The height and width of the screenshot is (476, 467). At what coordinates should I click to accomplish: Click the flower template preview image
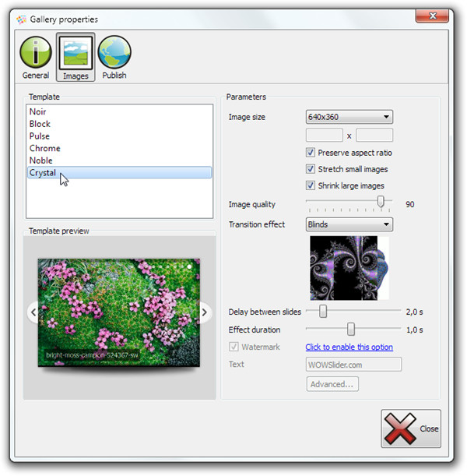(119, 312)
